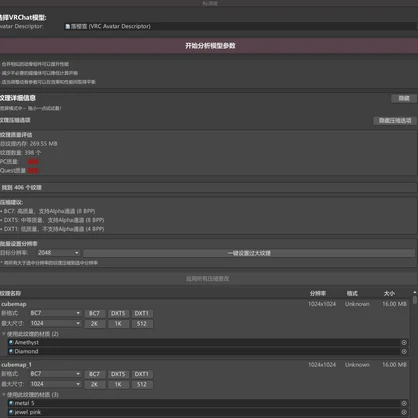The image size is (418, 418).
Task: Click the jewel pink material sphere icon
Action: (11, 412)
